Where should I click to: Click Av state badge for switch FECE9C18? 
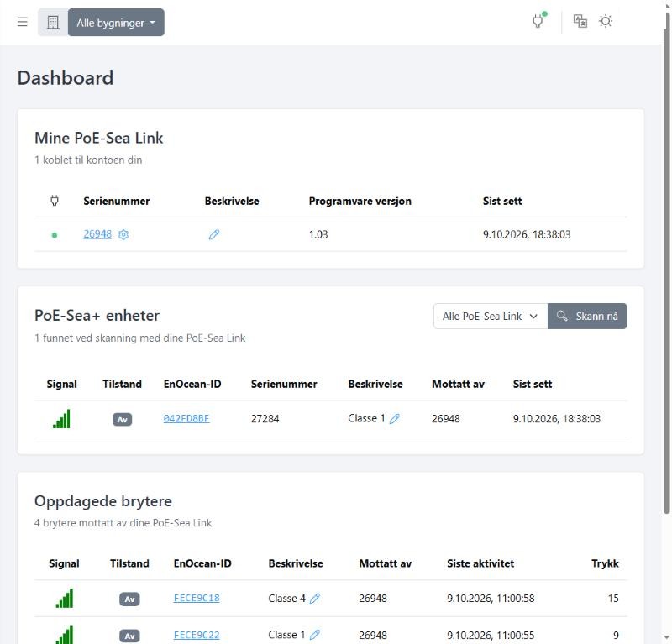pos(129,599)
